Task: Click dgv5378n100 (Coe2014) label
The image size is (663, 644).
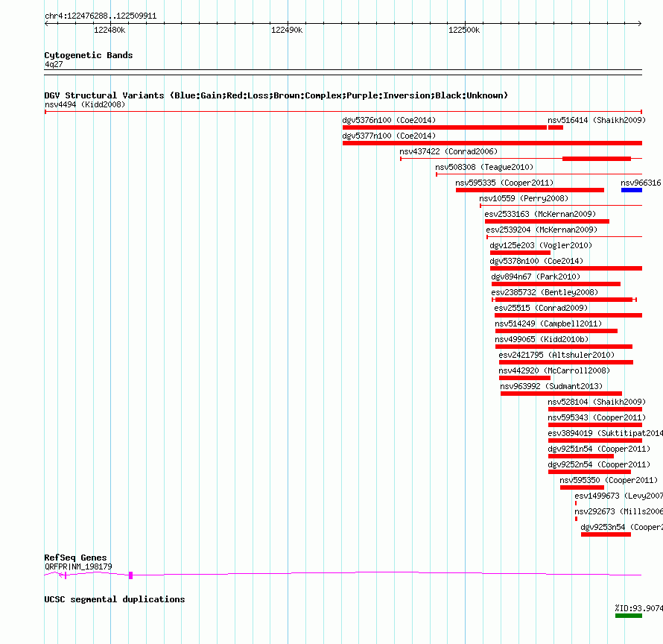Action: (536, 261)
